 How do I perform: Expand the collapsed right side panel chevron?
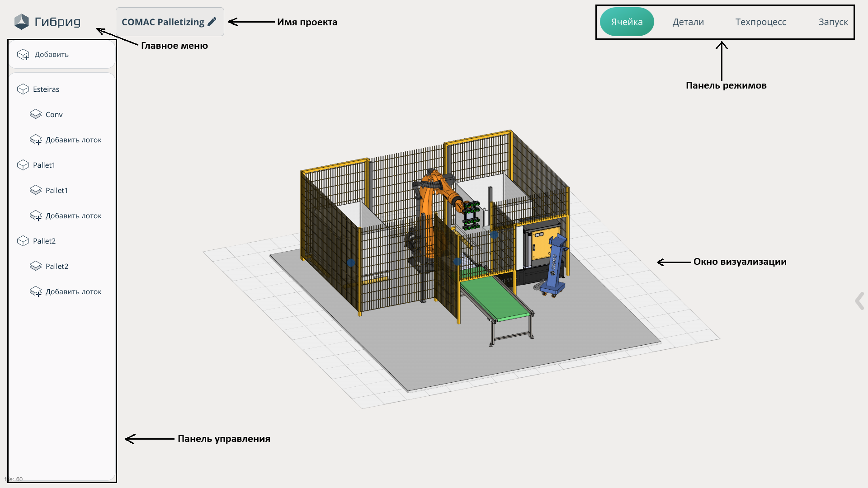pos(859,301)
